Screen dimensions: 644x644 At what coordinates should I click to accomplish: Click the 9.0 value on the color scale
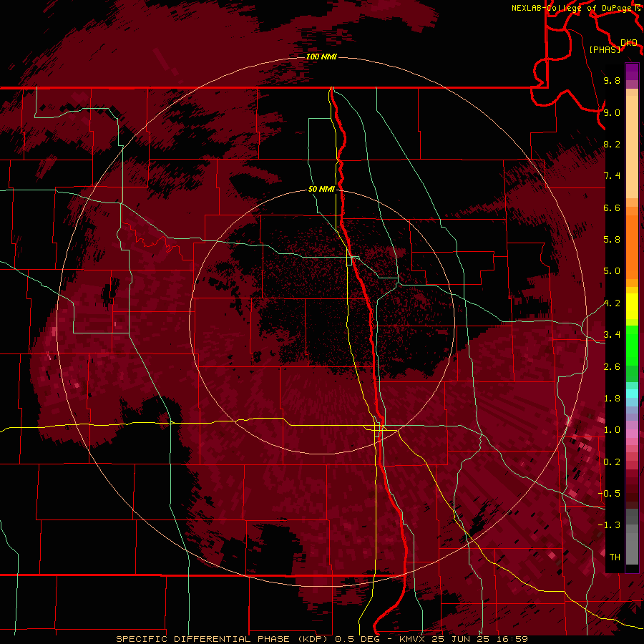click(612, 112)
